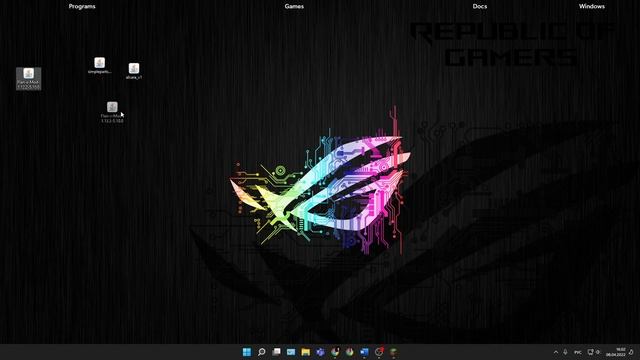The width and height of the screenshot is (640, 360).
Task: Click the Docs fence label
Action: click(x=480, y=6)
